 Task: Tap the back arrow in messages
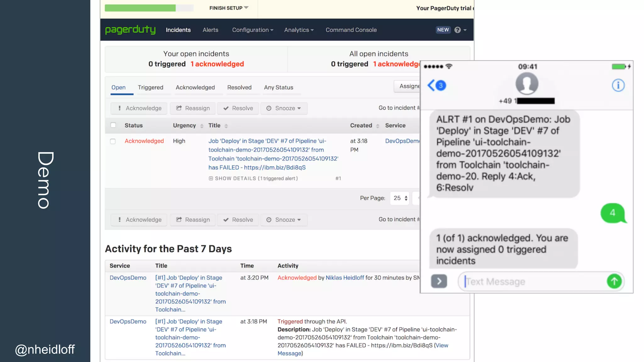coord(431,85)
